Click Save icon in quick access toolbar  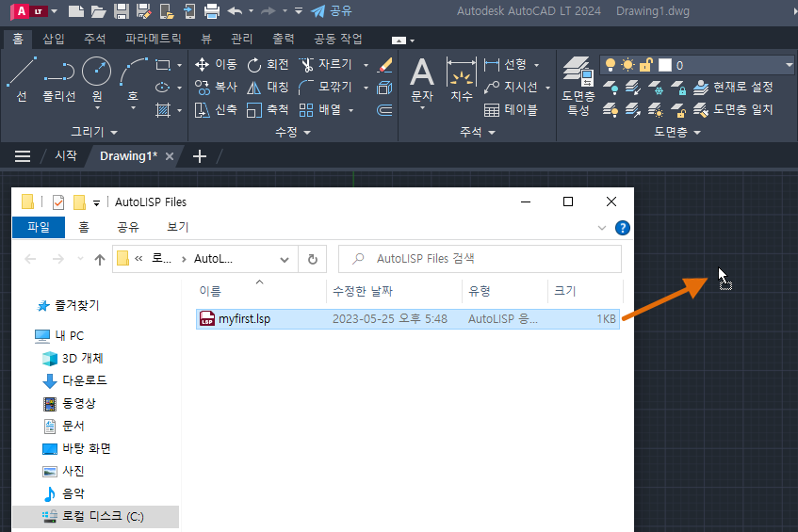point(122,11)
